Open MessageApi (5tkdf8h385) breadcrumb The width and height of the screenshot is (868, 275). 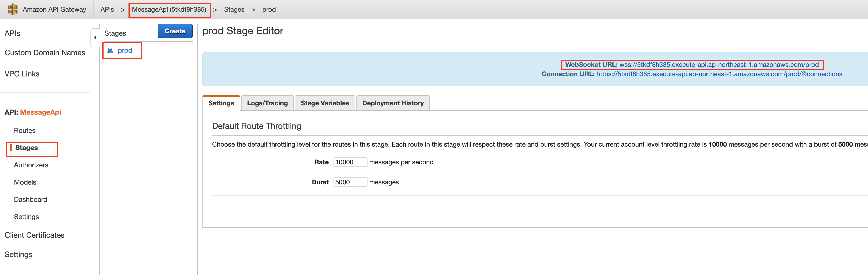(x=169, y=9)
